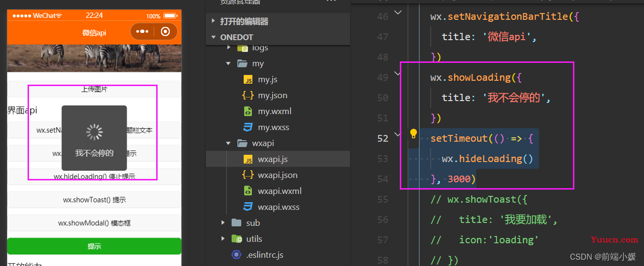Expand the logs folder arrow

228,48
